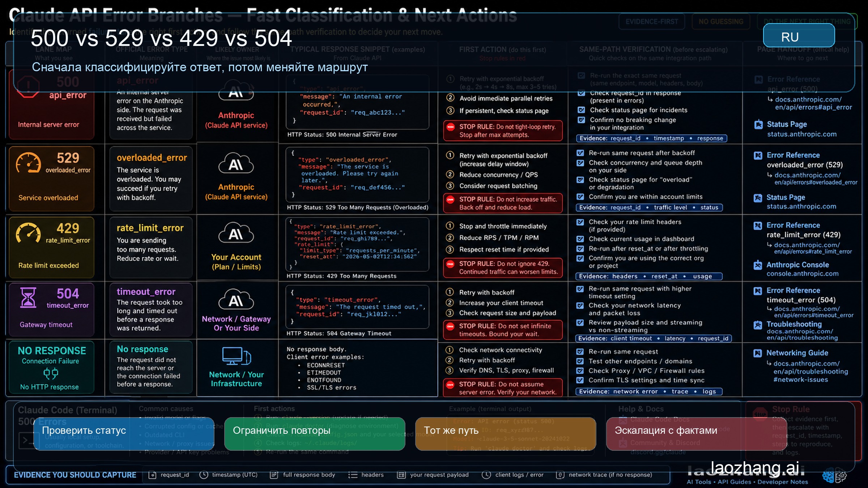This screenshot has width=868, height=488.
Task: Click the headers list icon
Action: 353,475
